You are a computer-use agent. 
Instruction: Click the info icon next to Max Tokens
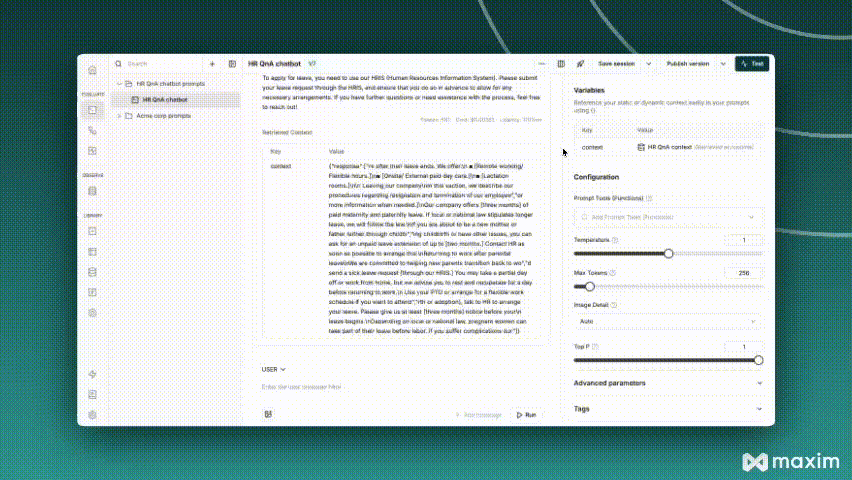click(612, 273)
